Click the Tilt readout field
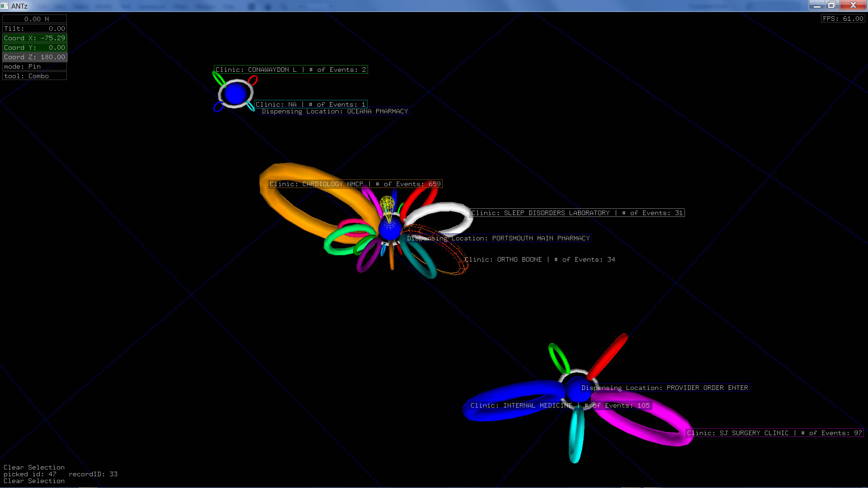868x488 pixels. [x=34, y=28]
